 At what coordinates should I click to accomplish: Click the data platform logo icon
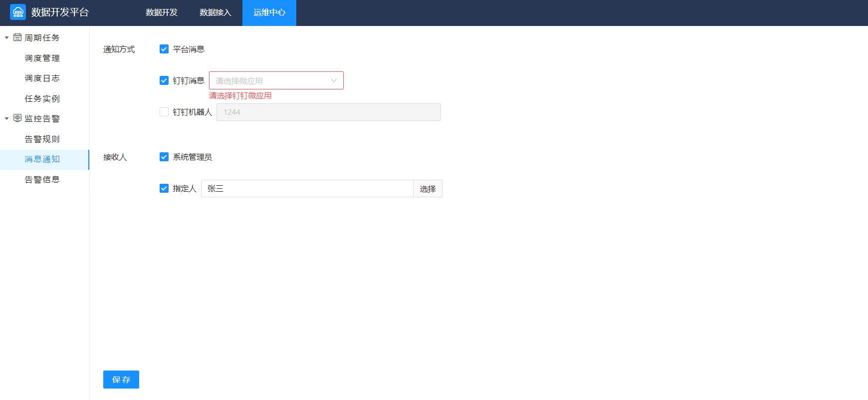click(18, 12)
